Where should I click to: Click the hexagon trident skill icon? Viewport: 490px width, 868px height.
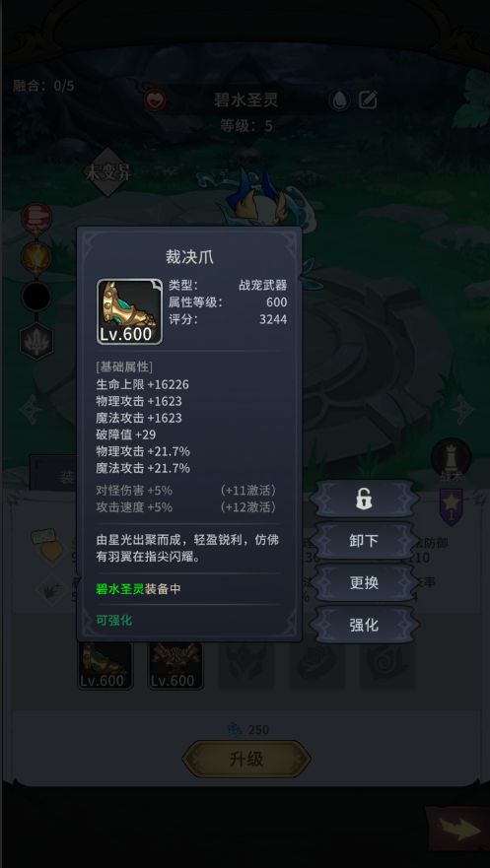pos(36,341)
